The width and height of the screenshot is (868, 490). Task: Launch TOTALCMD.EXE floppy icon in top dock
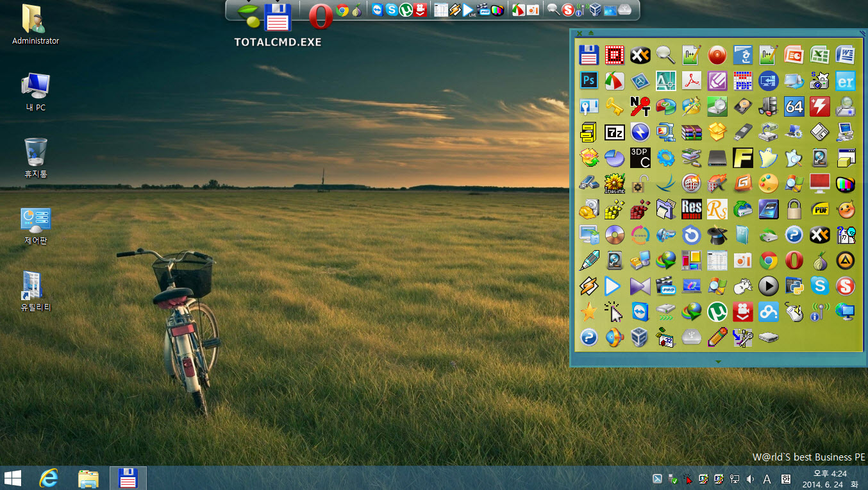(x=278, y=17)
